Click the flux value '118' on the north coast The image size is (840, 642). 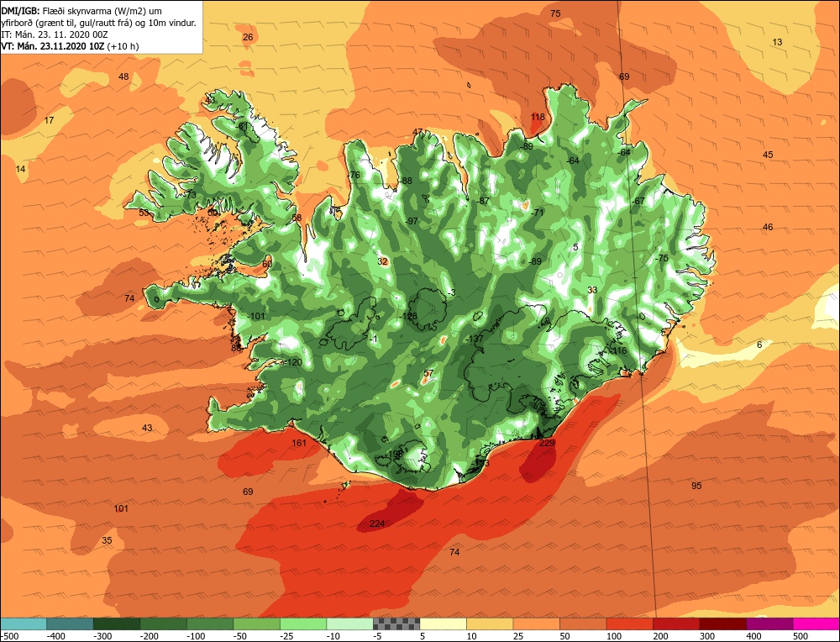(x=538, y=117)
